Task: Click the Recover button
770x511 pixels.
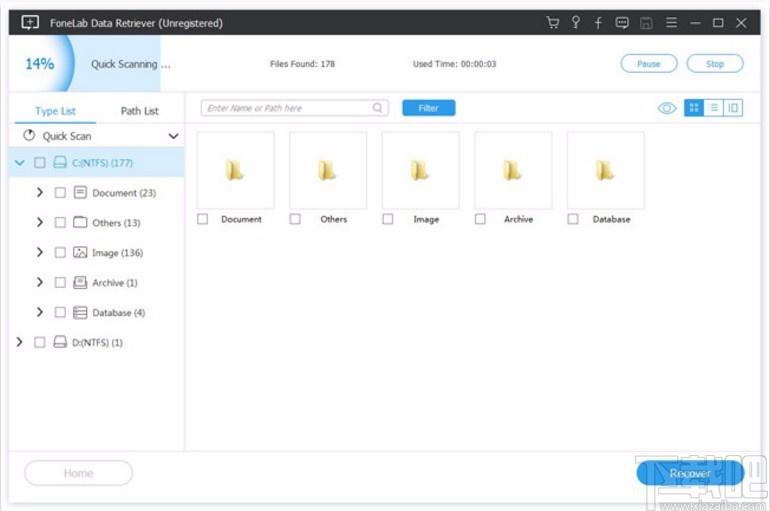Action: [690, 473]
